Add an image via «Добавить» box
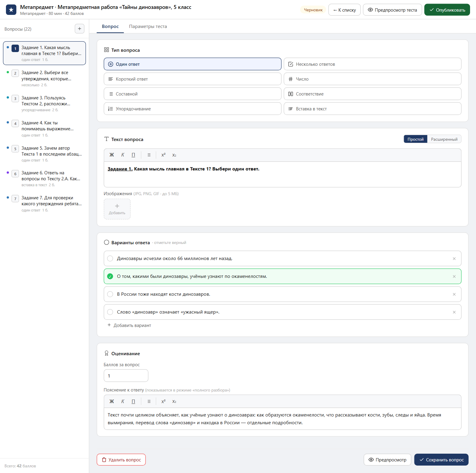Screen dimensions: 476x473 click(117, 209)
